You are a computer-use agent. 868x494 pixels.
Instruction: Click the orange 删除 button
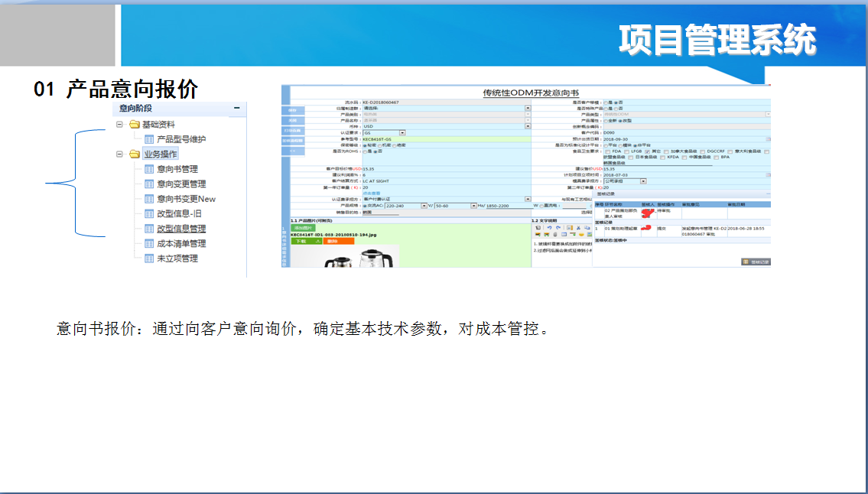(x=339, y=241)
